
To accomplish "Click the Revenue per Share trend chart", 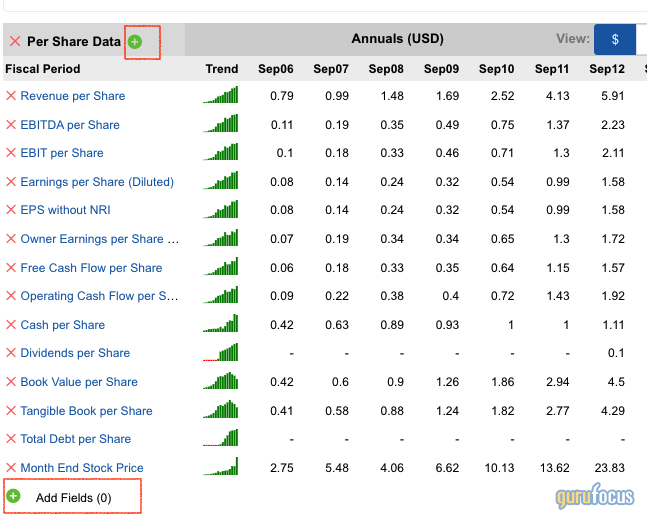I will click(220, 95).
